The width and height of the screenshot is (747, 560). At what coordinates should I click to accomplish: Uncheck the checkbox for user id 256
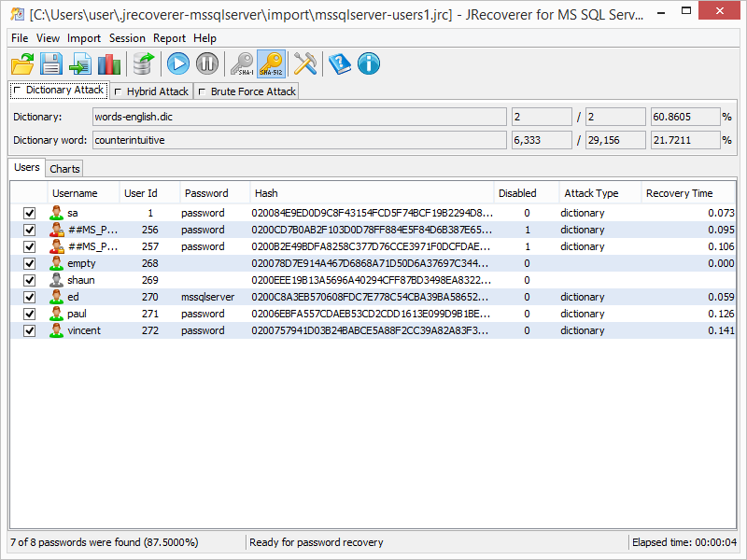(30, 230)
